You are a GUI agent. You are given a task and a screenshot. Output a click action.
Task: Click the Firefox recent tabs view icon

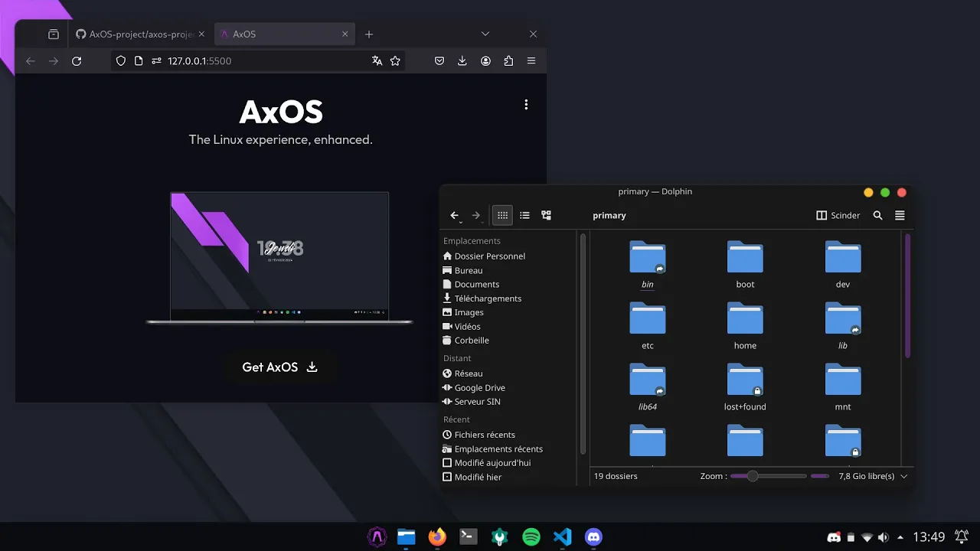click(53, 34)
